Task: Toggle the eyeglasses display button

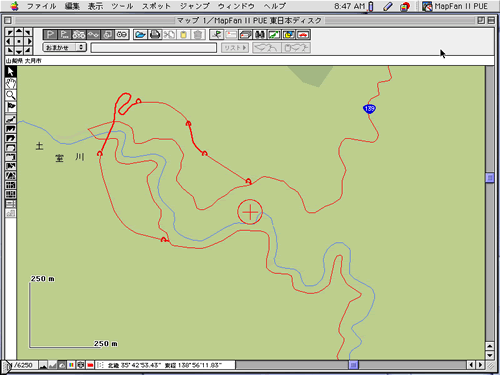Action: tap(122, 35)
